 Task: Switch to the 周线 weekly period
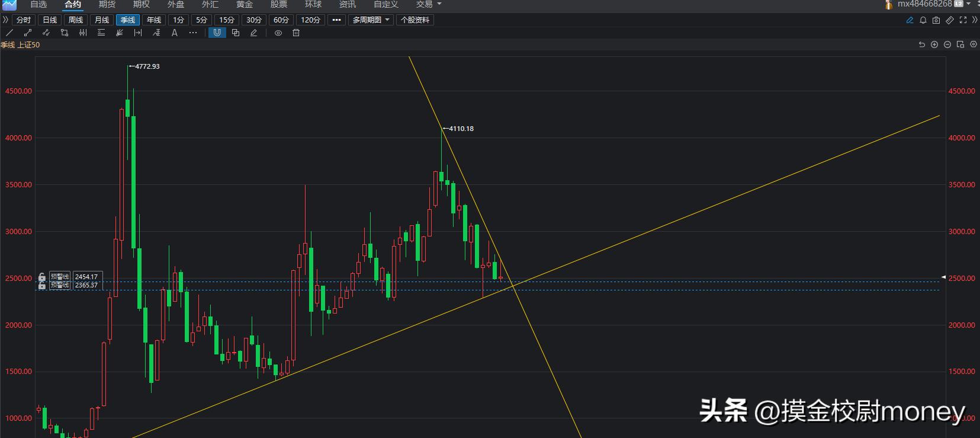pyautogui.click(x=76, y=20)
